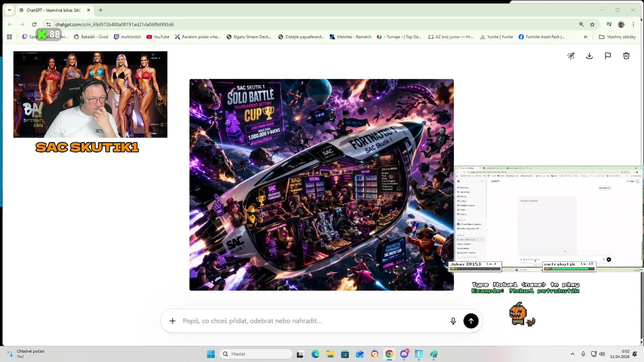
Task: Launch Microsoft Edge from the taskbar
Action: tap(315, 354)
